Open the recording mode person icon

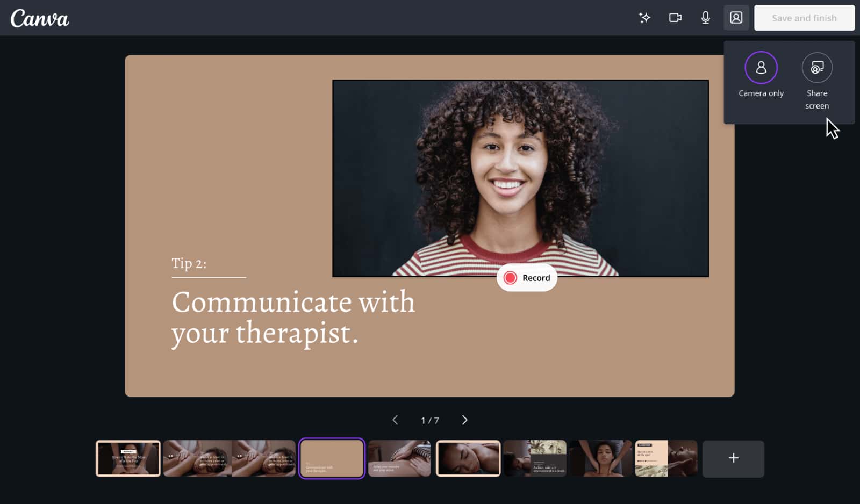pyautogui.click(x=736, y=18)
